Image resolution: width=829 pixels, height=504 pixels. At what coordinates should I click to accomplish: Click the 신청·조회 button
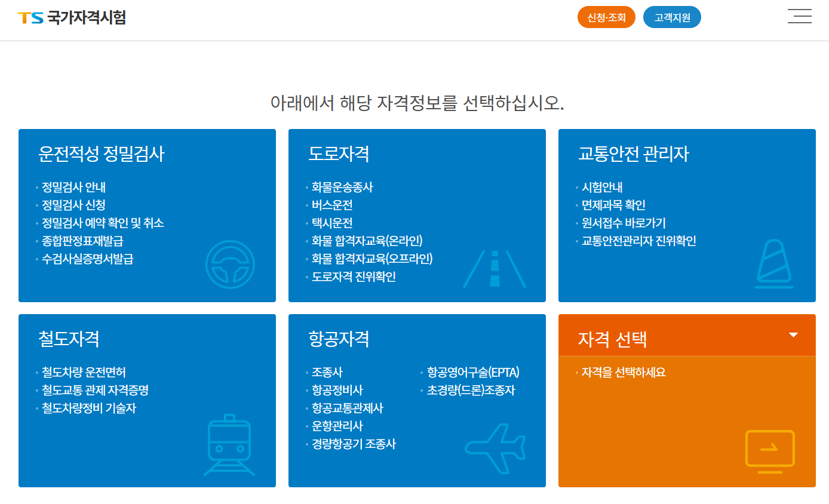(x=606, y=17)
